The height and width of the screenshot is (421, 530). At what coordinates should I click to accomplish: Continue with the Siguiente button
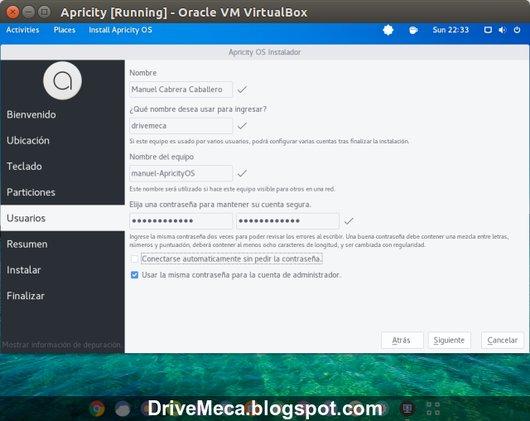449,340
